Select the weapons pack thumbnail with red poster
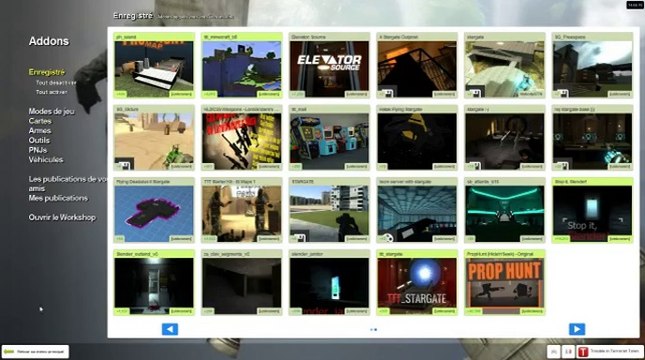645x360 pixels. pos(241,141)
